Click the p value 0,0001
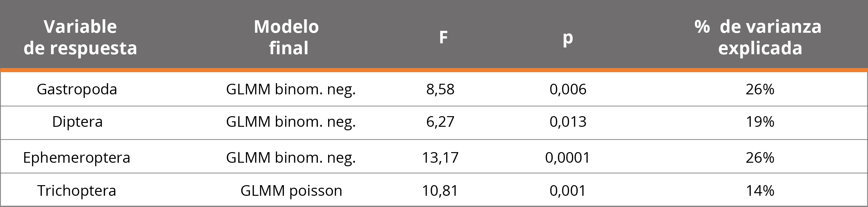 click(568, 158)
